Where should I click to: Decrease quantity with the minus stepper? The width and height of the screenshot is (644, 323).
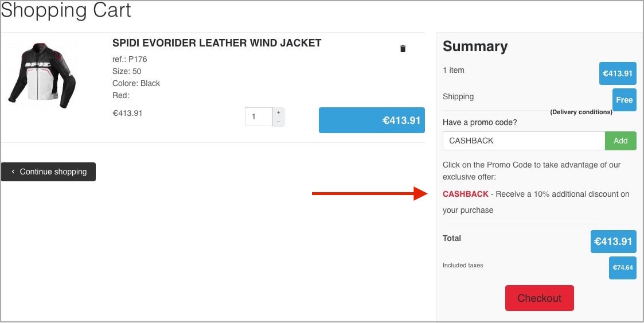pyautogui.click(x=279, y=122)
